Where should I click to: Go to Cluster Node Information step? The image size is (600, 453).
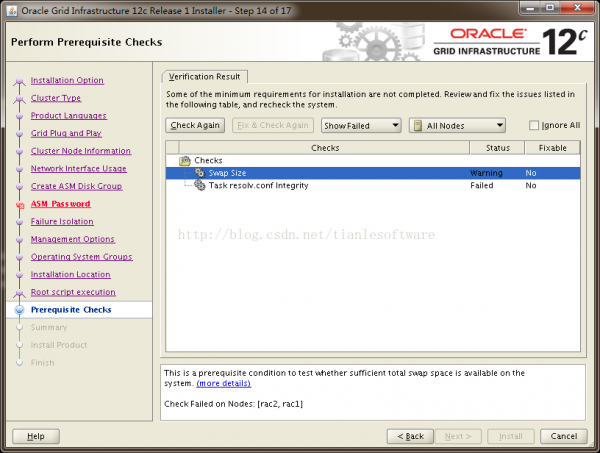[81, 151]
